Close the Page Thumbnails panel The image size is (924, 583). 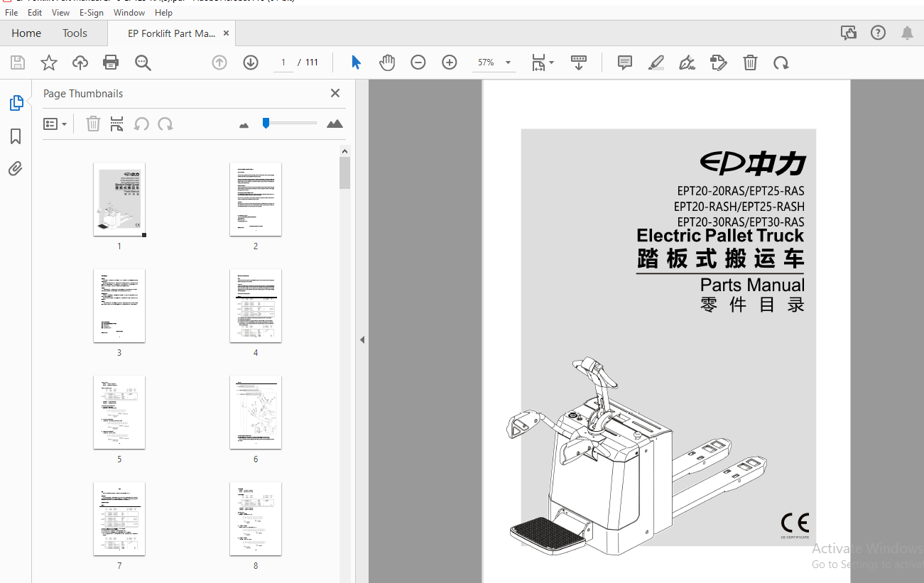(335, 93)
